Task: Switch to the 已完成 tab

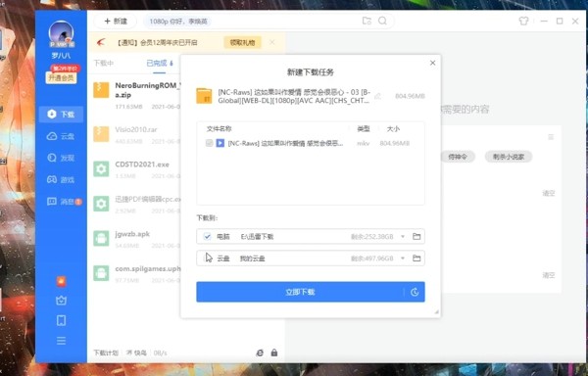Action: [x=159, y=63]
